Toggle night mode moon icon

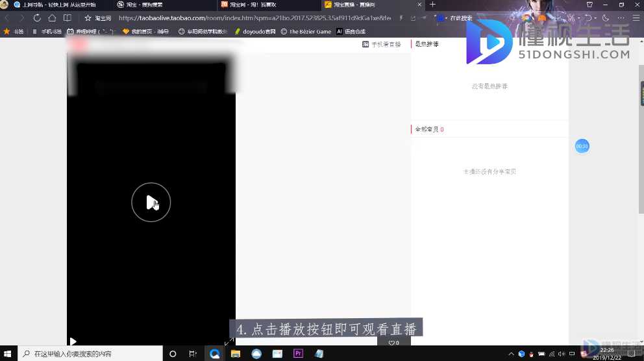pyautogui.click(x=606, y=18)
